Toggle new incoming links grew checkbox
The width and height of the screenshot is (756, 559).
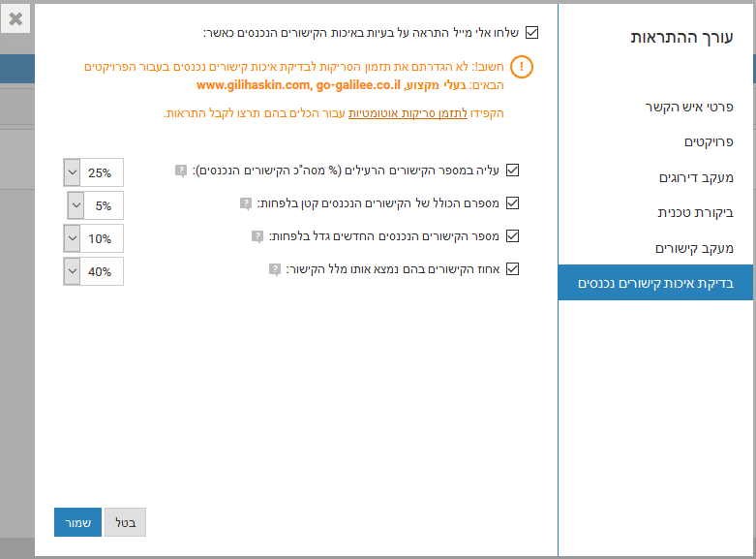click(x=512, y=235)
